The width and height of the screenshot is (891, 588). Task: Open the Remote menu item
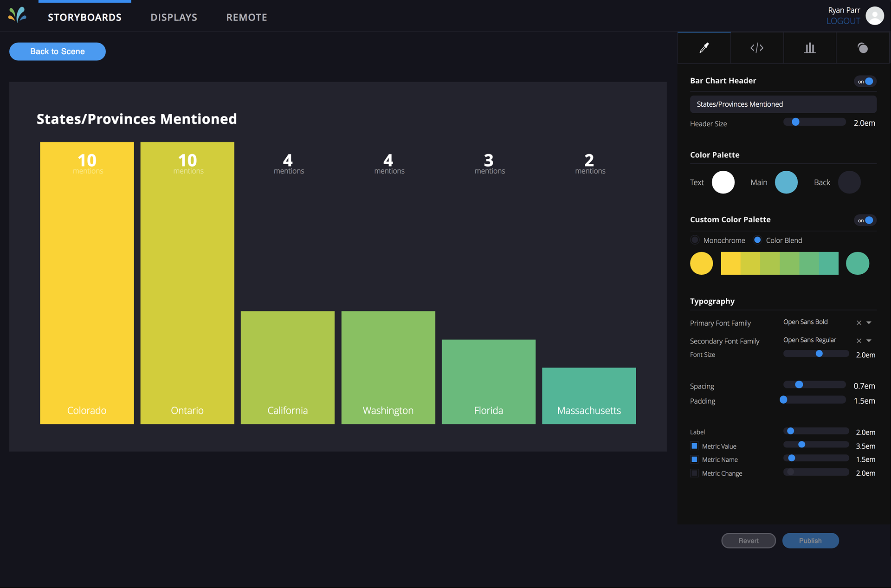tap(246, 17)
